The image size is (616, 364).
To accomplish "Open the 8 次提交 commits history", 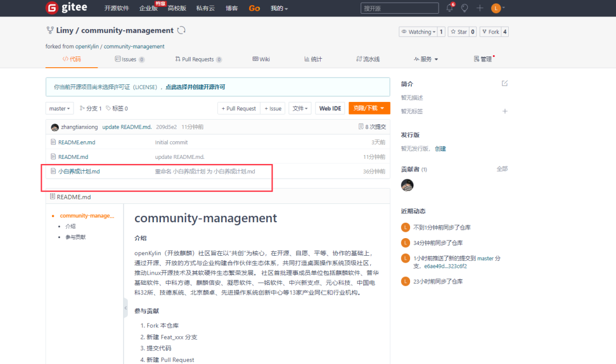I will pyautogui.click(x=372, y=126).
